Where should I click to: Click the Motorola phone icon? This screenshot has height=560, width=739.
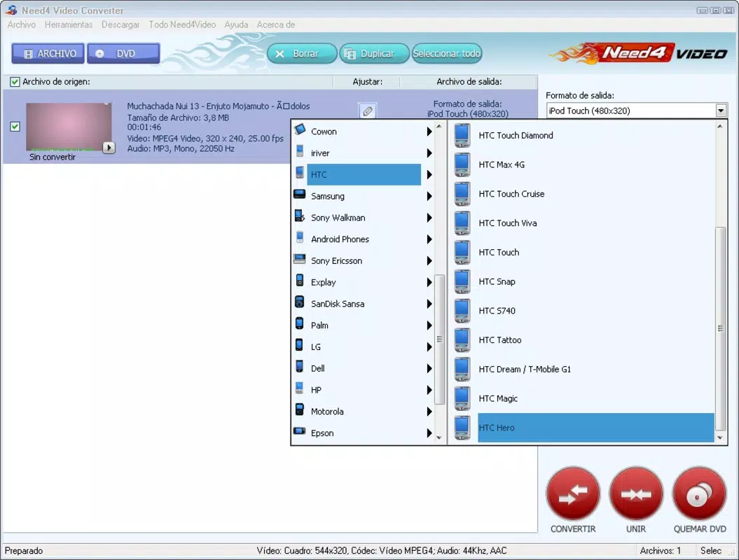coord(300,409)
